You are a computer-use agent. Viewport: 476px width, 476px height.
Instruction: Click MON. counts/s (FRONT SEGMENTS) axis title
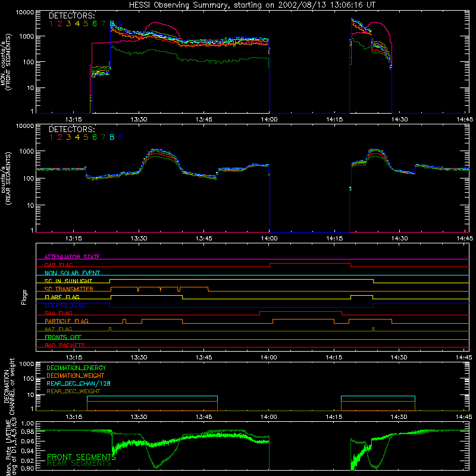click(5, 62)
